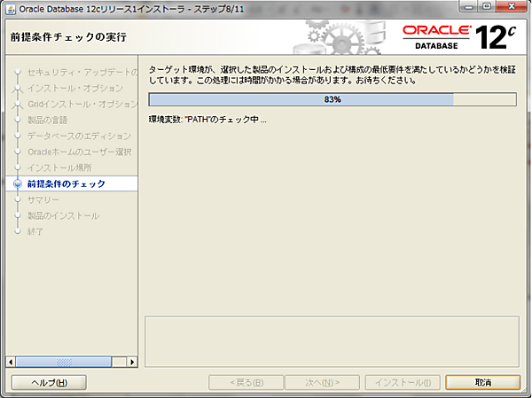Click the Oracle Database 12c logo
The width and height of the screenshot is (532, 398).
pos(459,37)
